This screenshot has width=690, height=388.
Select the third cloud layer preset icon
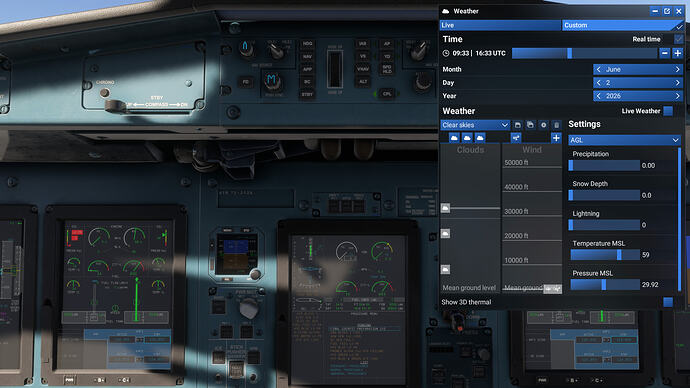(x=480, y=138)
